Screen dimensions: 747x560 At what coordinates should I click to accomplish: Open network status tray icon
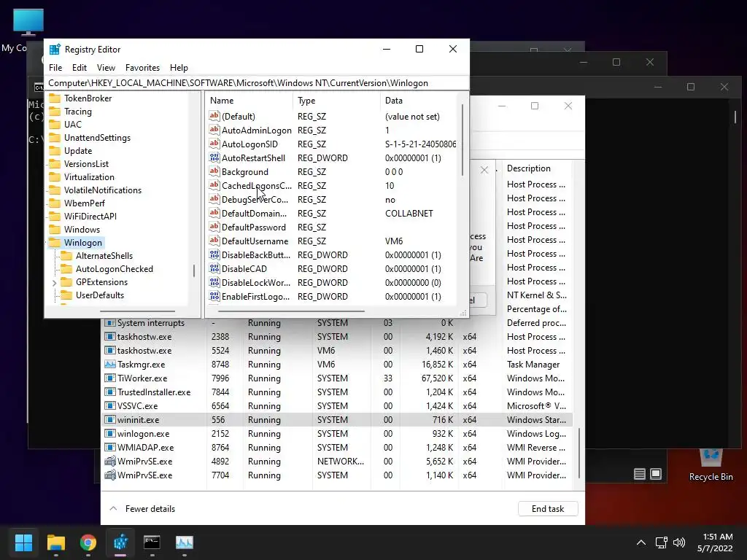tap(661, 542)
